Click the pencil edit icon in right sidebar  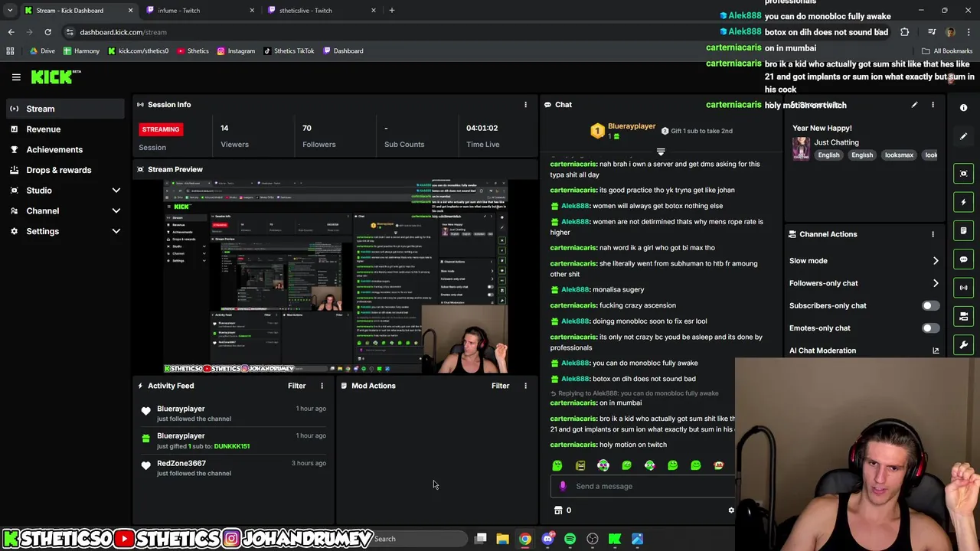(x=964, y=136)
